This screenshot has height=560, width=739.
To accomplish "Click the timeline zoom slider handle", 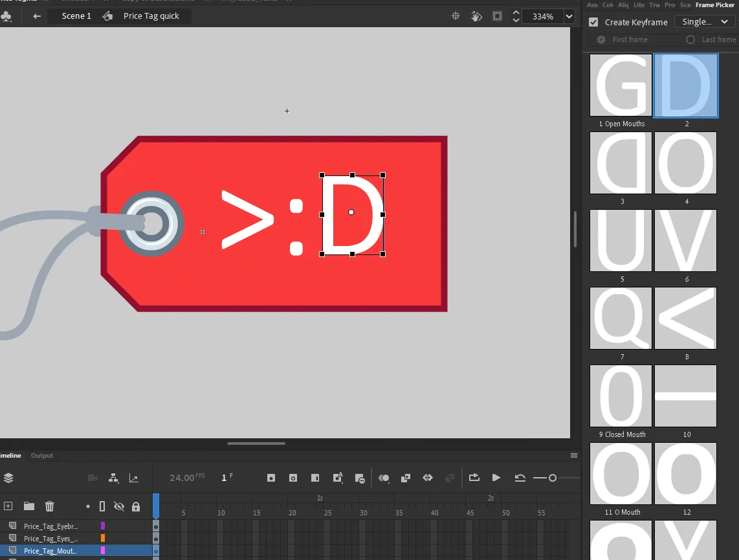I will click(553, 478).
